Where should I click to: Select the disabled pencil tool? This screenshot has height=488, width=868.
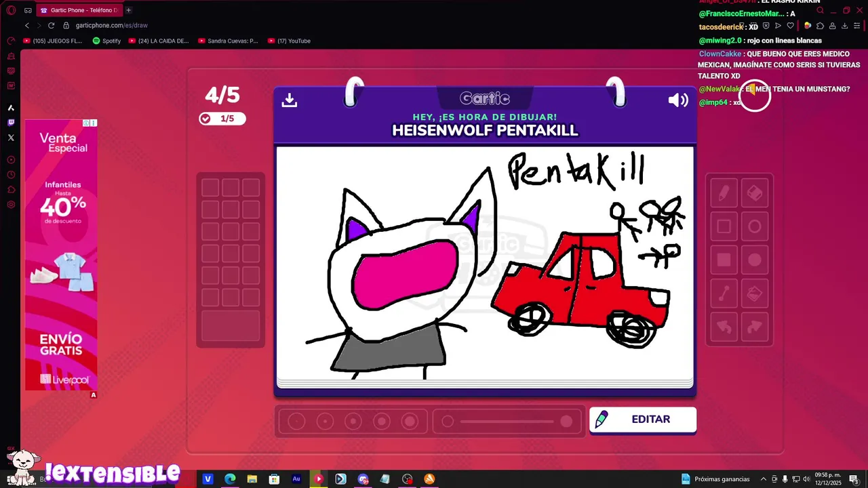724,194
